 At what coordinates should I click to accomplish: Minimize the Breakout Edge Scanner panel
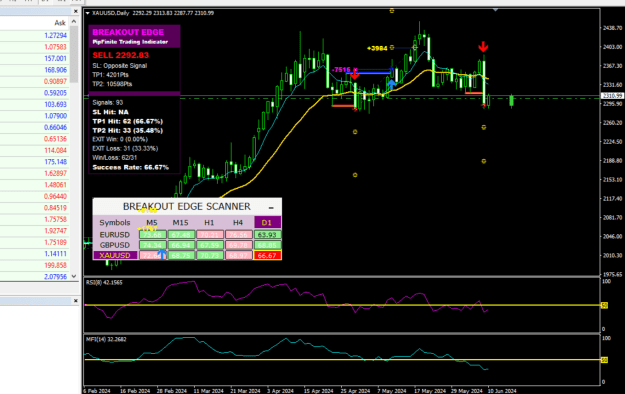coord(271,207)
